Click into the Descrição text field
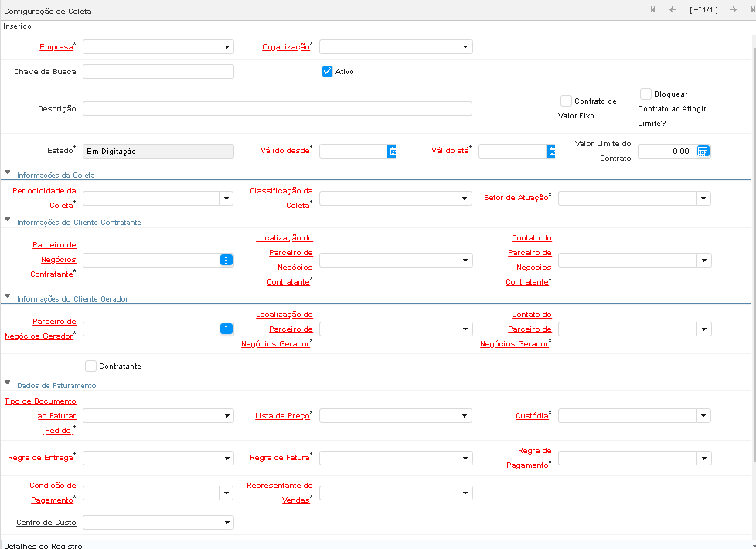This screenshot has height=549, width=756. coord(277,109)
